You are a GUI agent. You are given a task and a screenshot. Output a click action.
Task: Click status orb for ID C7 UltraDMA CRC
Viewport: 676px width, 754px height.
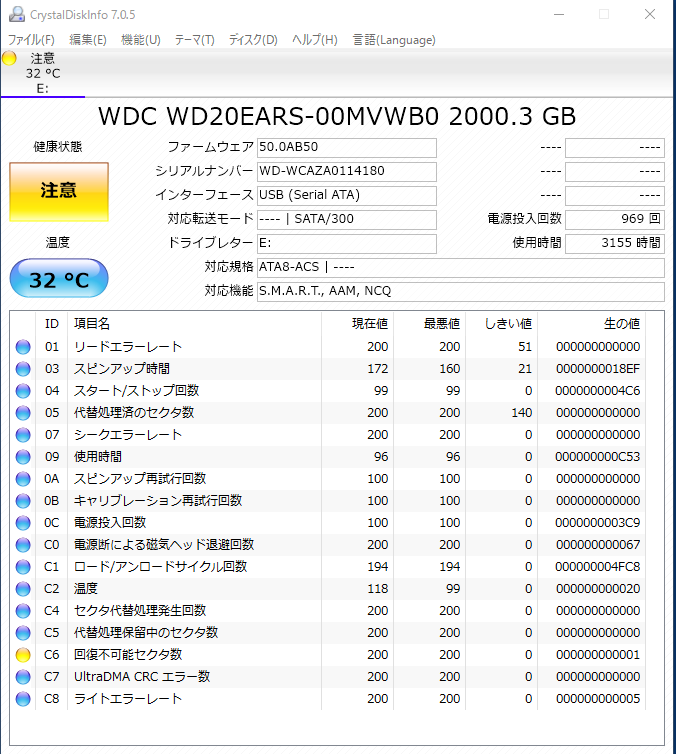pyautogui.click(x=23, y=677)
